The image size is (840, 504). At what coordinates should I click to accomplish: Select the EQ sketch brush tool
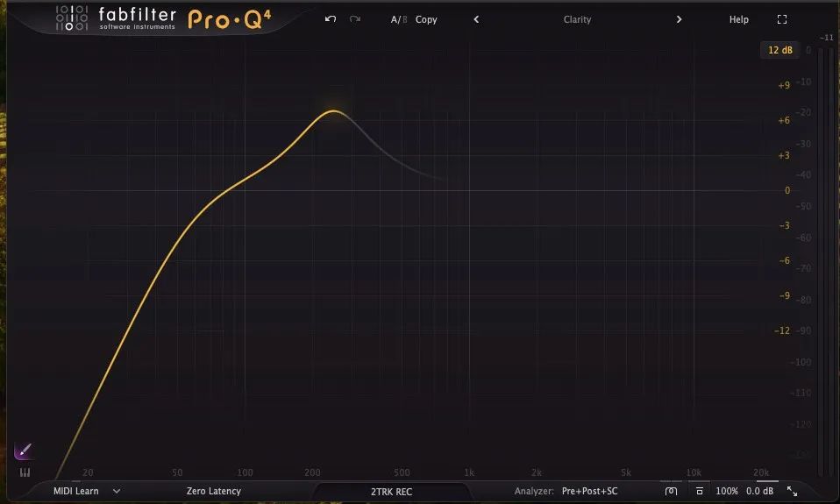(24, 451)
